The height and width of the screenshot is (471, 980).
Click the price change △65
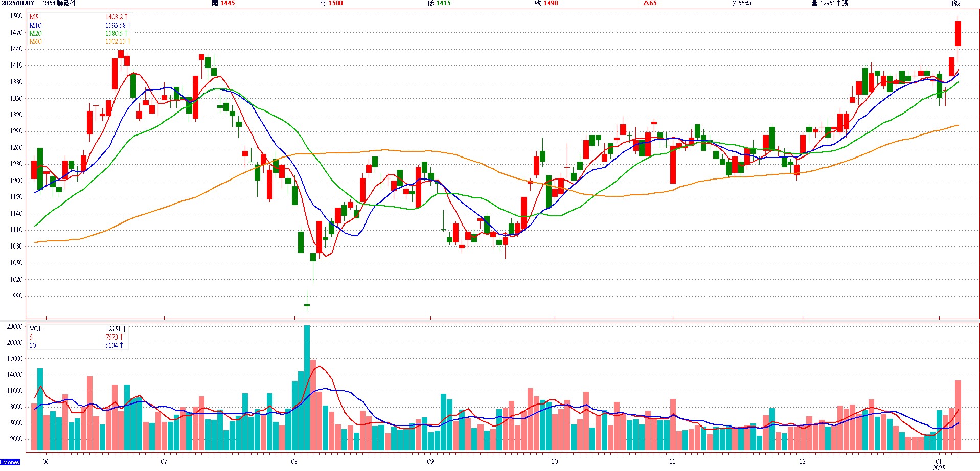[650, 3]
